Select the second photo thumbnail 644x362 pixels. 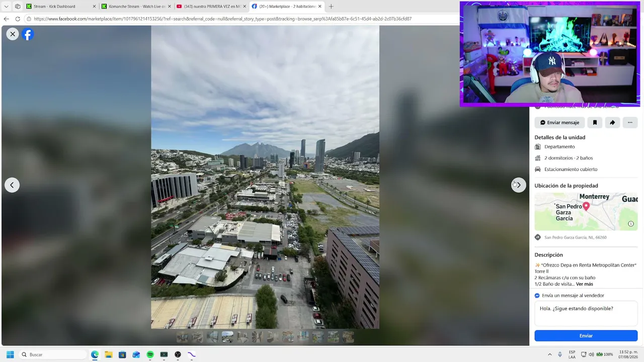coord(197,337)
